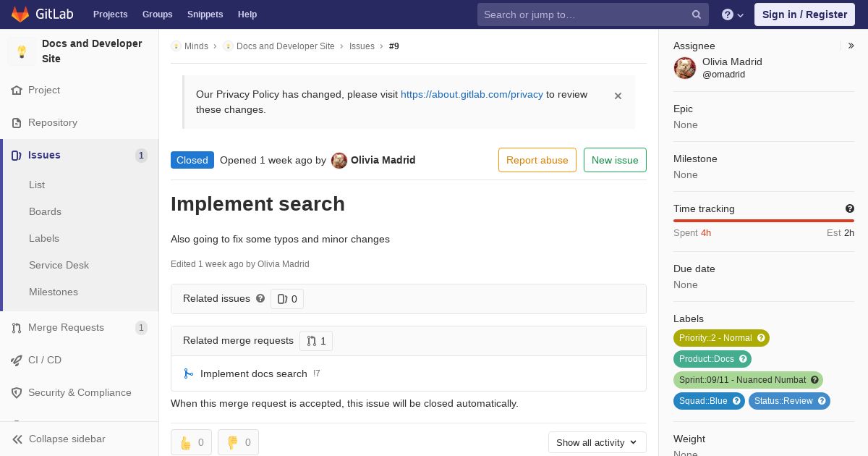Image resolution: width=868 pixels, height=456 pixels.
Task: Click the !7 merge request reference
Action: click(317, 373)
